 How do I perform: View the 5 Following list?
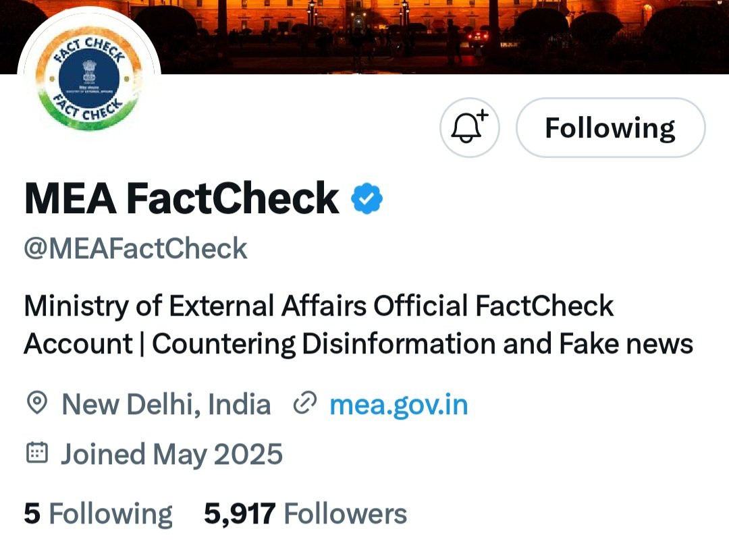(x=98, y=514)
